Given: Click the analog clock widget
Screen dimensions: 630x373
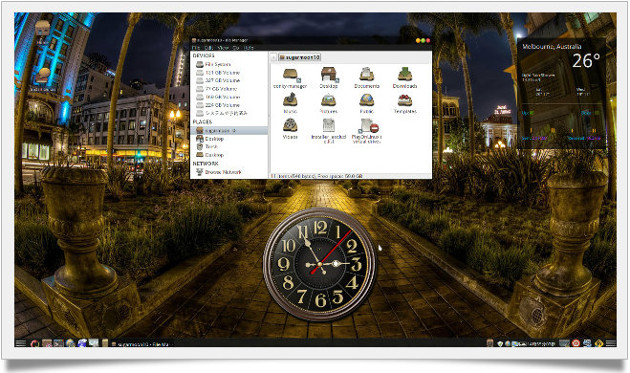Looking at the screenshot, I should pos(320,264).
